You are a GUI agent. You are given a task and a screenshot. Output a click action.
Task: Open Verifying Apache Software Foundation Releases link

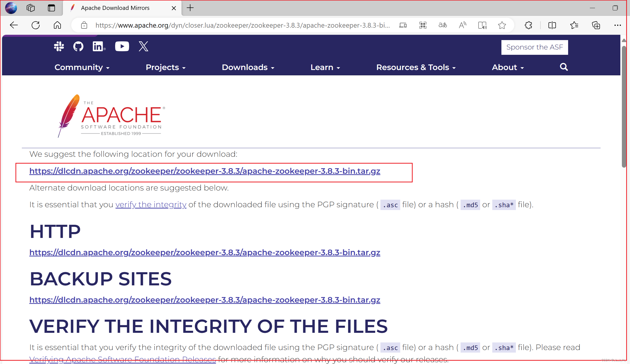[x=123, y=359]
